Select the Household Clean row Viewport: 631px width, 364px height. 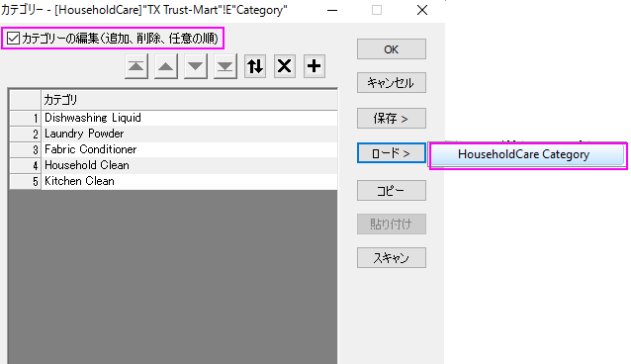(189, 165)
